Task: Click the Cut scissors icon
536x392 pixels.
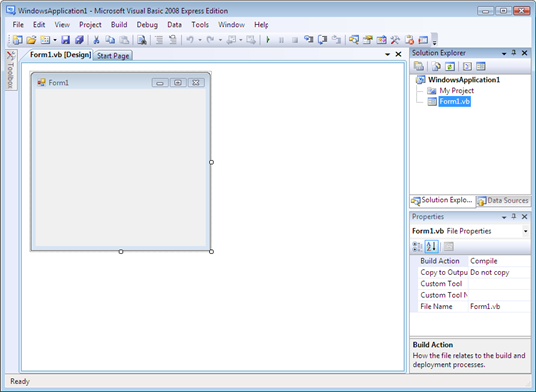Action: pyautogui.click(x=96, y=40)
